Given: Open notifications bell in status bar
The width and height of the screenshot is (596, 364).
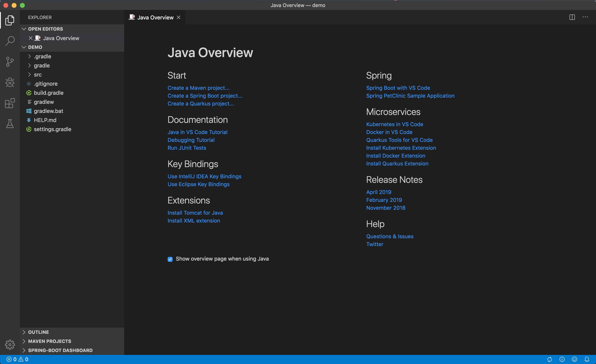Looking at the screenshot, I should click(587, 359).
